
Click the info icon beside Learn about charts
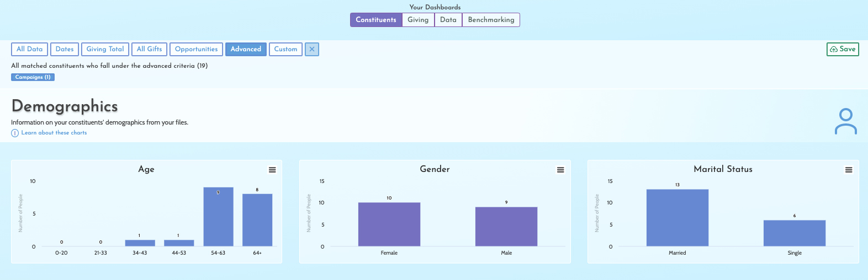15,133
